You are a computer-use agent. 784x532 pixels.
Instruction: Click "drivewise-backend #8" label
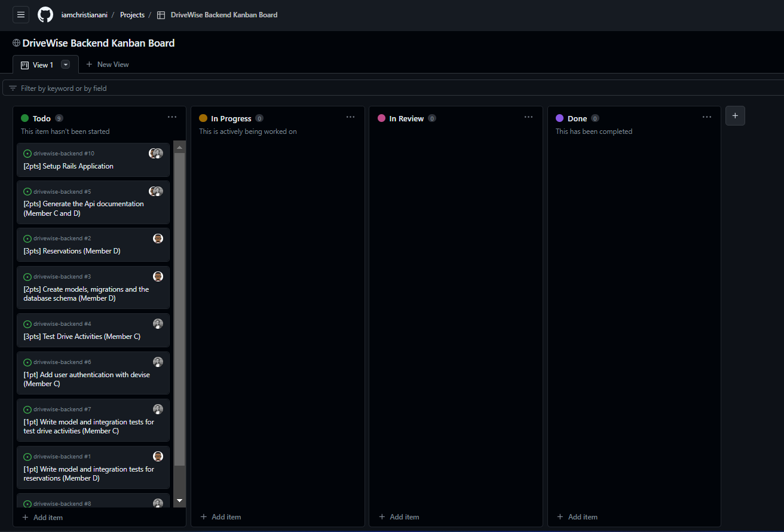pos(62,504)
